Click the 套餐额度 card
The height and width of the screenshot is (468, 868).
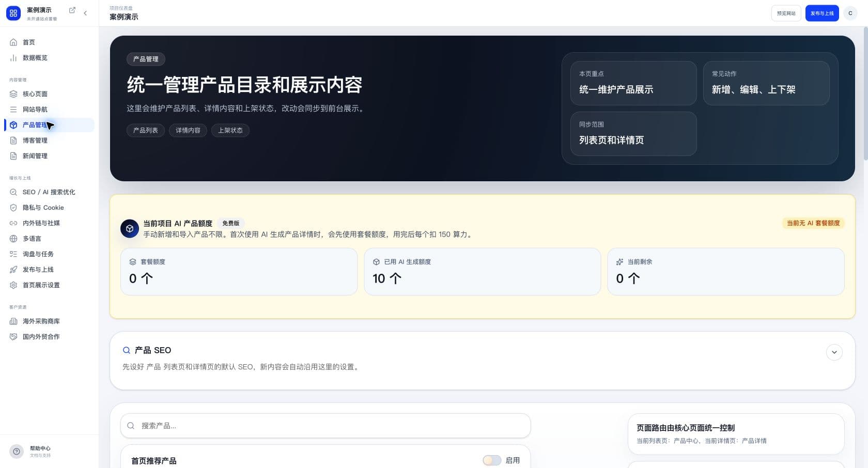click(x=239, y=272)
